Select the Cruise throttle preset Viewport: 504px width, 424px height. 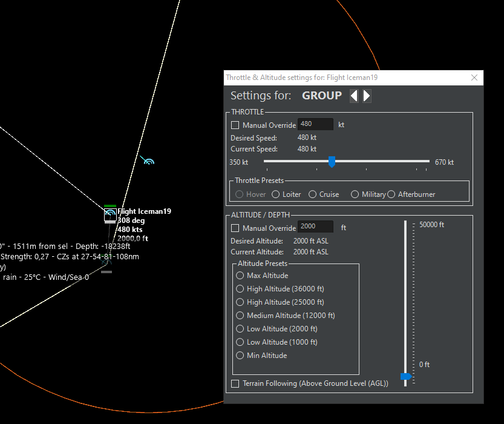tap(313, 194)
